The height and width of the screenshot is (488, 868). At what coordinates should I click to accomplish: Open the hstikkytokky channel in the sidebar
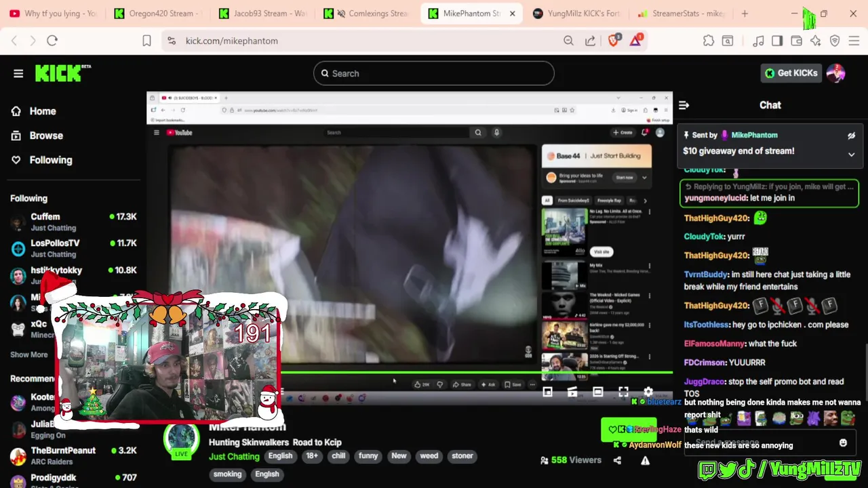[73, 274]
